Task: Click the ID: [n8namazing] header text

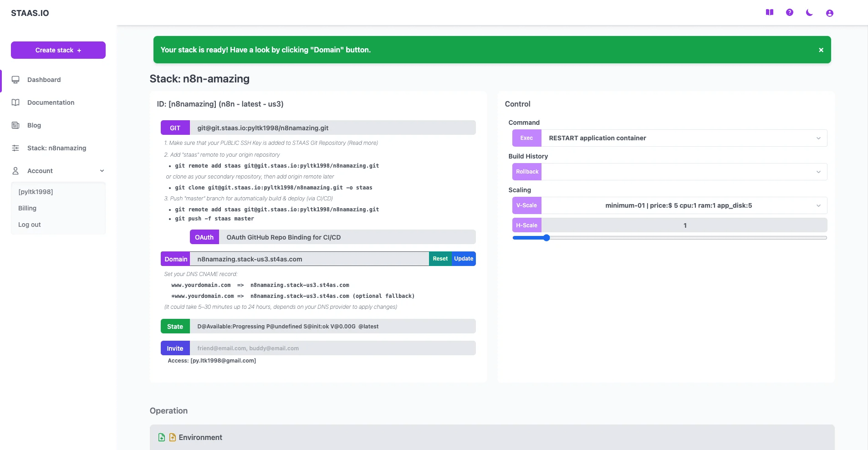Action: click(220, 104)
